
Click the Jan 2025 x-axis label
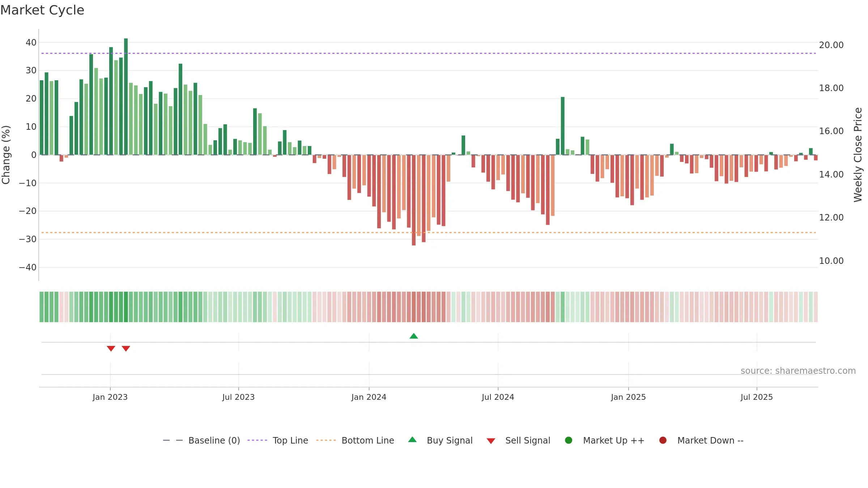pos(628,397)
